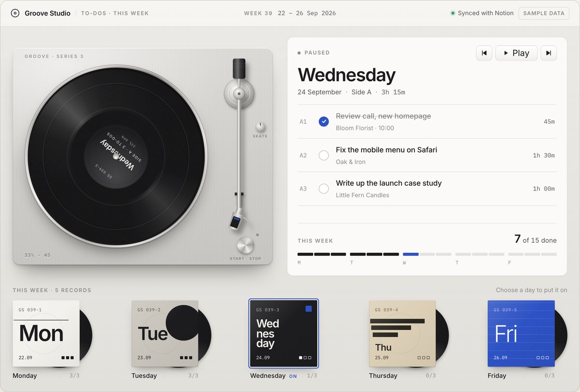Select the Tuesday record sleeve
Viewport: 580px width, 392px height.
point(165,334)
